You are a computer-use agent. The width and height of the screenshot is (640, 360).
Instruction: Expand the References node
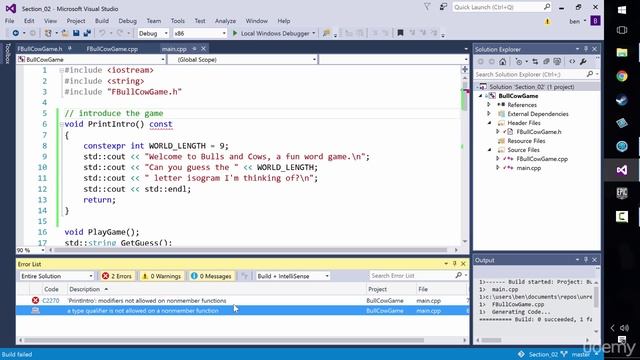pos(489,104)
